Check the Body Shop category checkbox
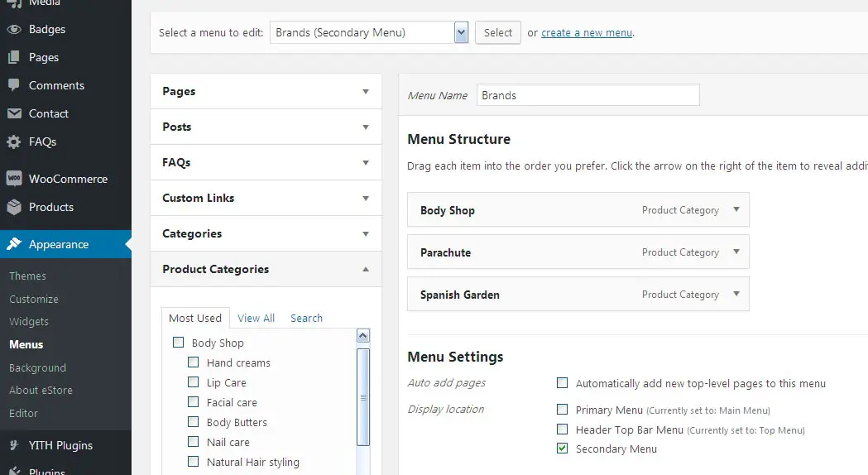Screen dimensions: 868x475 click(178, 342)
